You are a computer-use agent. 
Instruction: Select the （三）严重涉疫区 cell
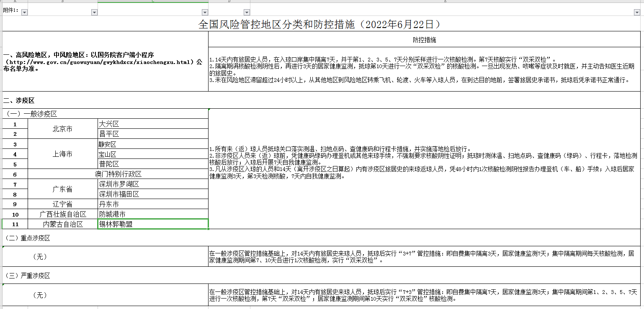[321, 275]
